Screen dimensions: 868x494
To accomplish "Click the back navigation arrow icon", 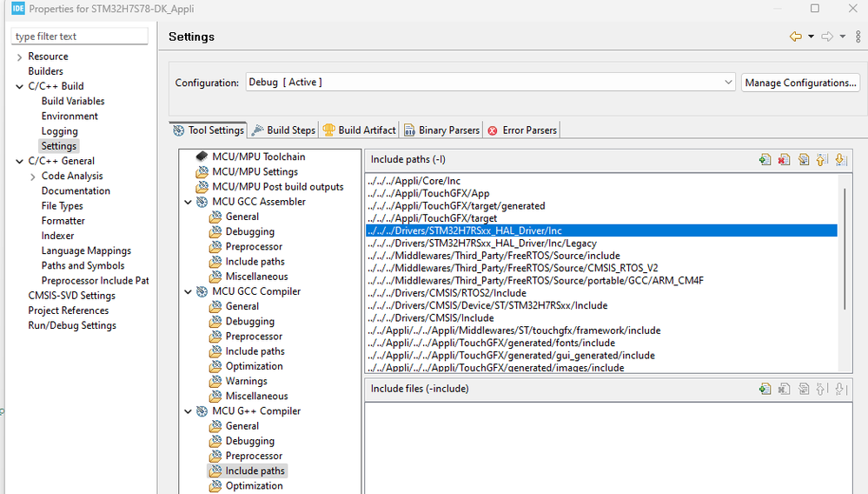I will [796, 37].
